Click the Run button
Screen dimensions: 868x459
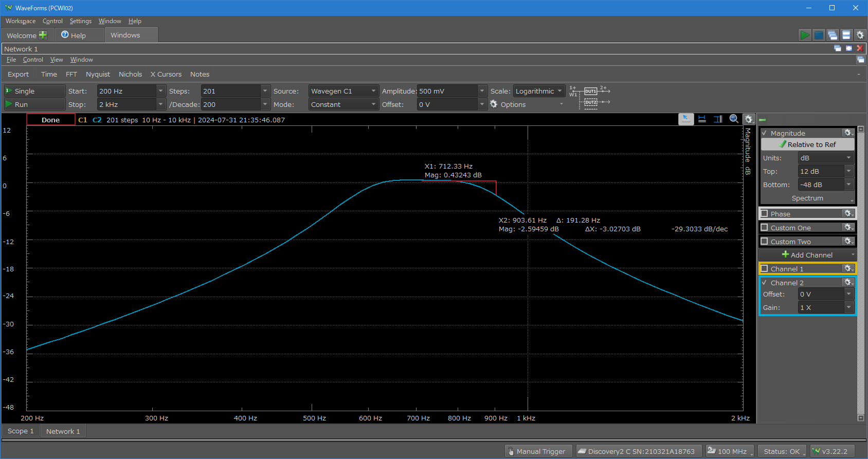[x=34, y=104]
